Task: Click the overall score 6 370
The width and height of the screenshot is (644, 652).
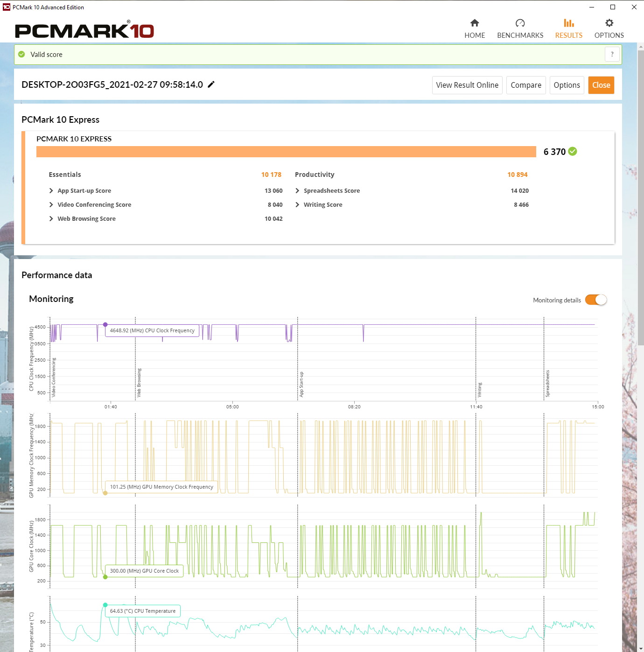Action: click(x=554, y=152)
